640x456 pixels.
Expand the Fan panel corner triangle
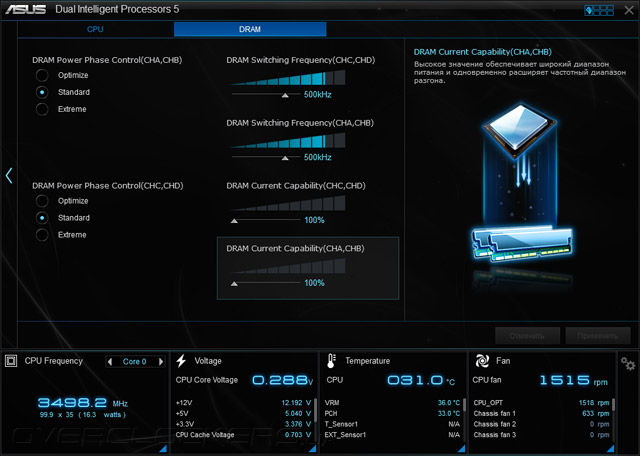611,448
